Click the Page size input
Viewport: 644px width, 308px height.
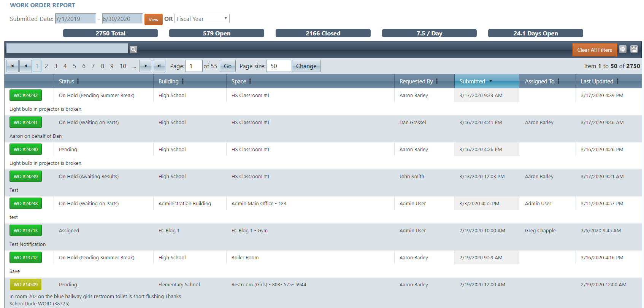pyautogui.click(x=279, y=66)
